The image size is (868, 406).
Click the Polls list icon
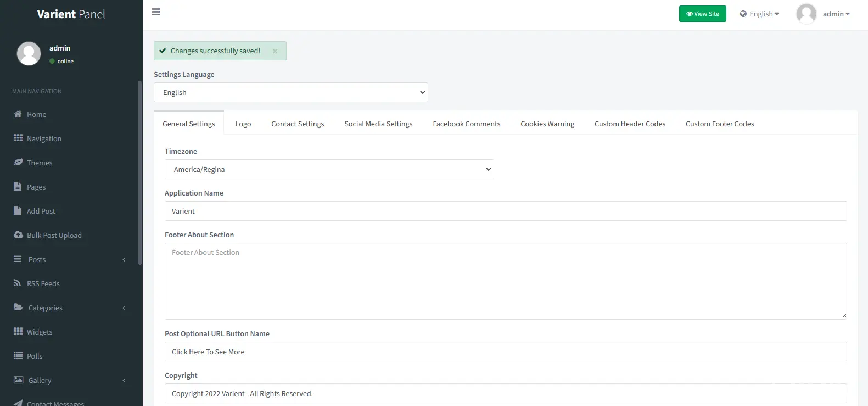coord(18,356)
